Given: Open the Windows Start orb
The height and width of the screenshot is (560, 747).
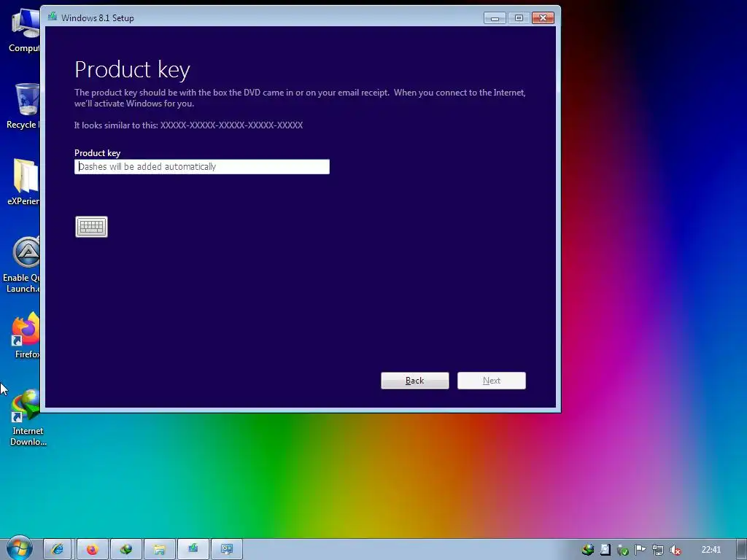Looking at the screenshot, I should pos(19,548).
